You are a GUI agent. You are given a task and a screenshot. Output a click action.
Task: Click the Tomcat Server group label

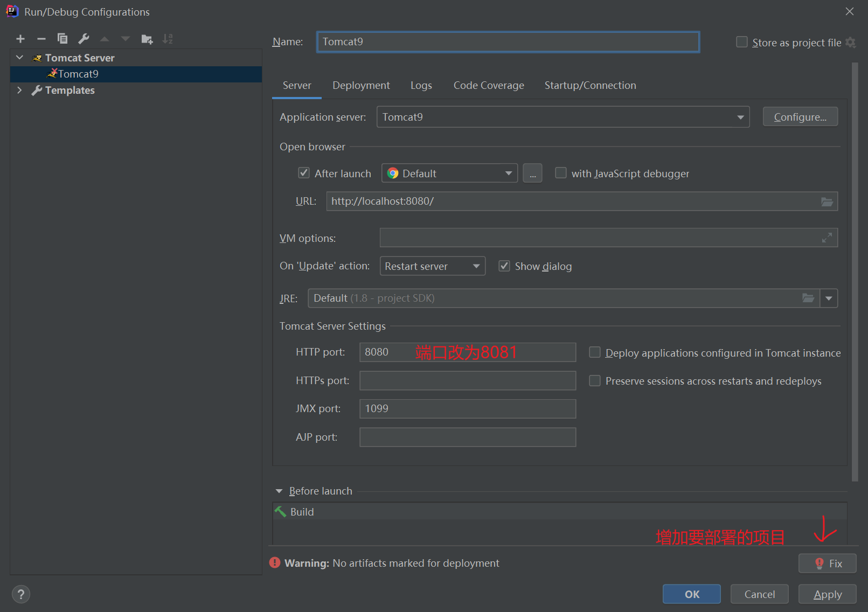coord(80,58)
